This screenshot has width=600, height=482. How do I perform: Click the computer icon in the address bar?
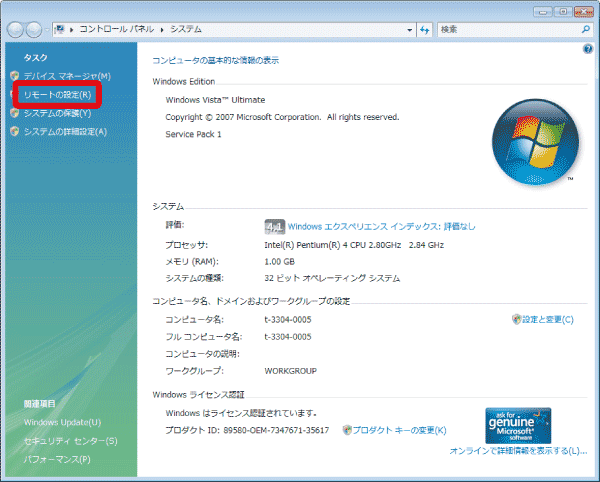click(x=59, y=29)
